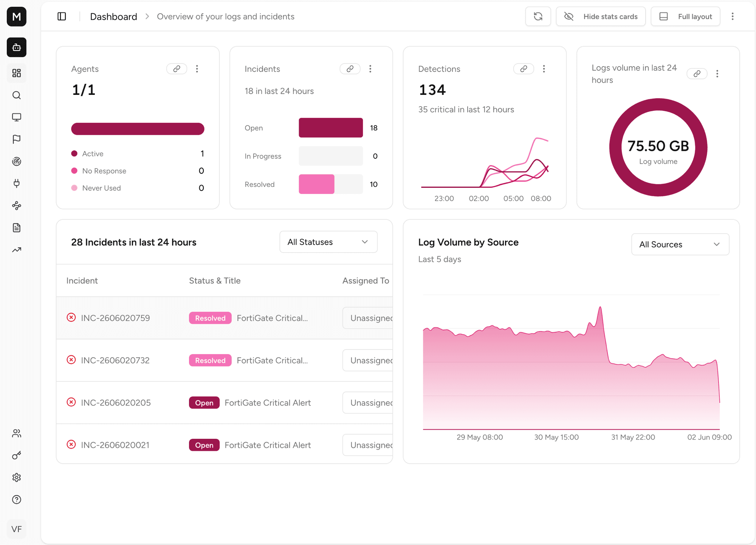Click '35 critical in last 12 hours'
This screenshot has height=545, width=756.
pos(466,110)
